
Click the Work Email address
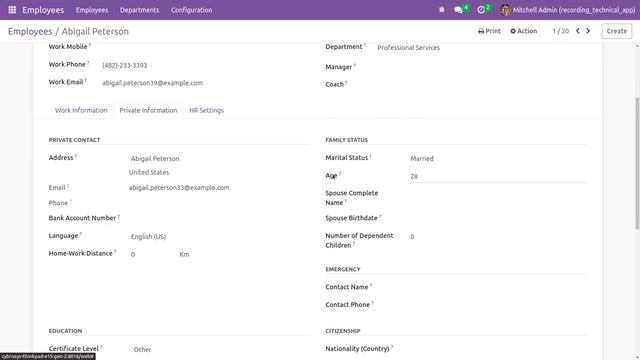coord(152,83)
